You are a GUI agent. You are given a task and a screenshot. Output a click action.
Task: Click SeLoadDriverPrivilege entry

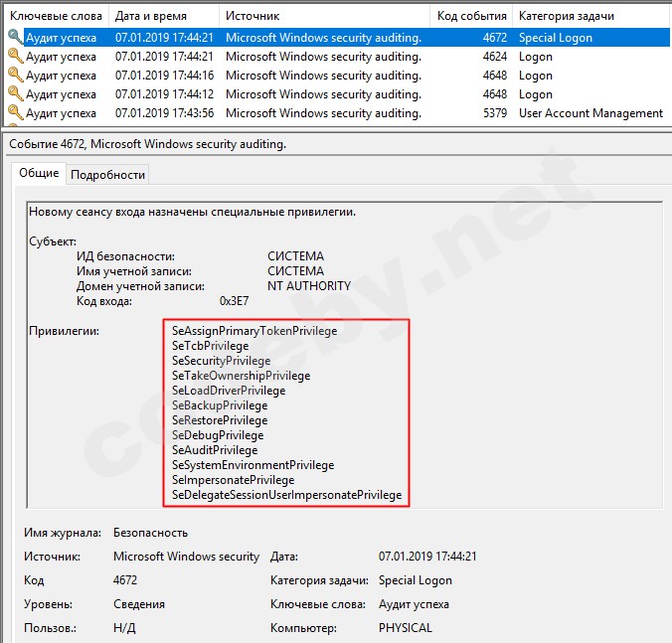(229, 391)
